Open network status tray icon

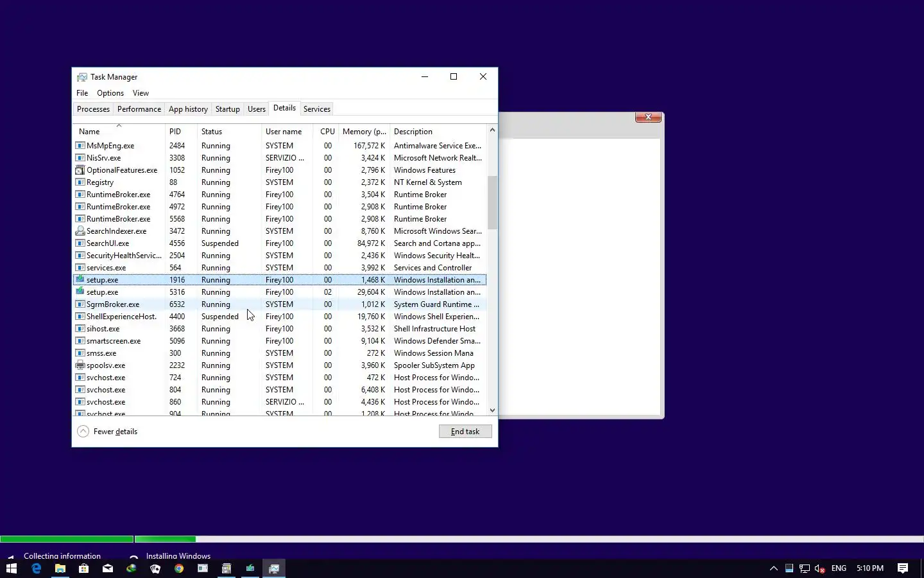pyautogui.click(x=804, y=568)
